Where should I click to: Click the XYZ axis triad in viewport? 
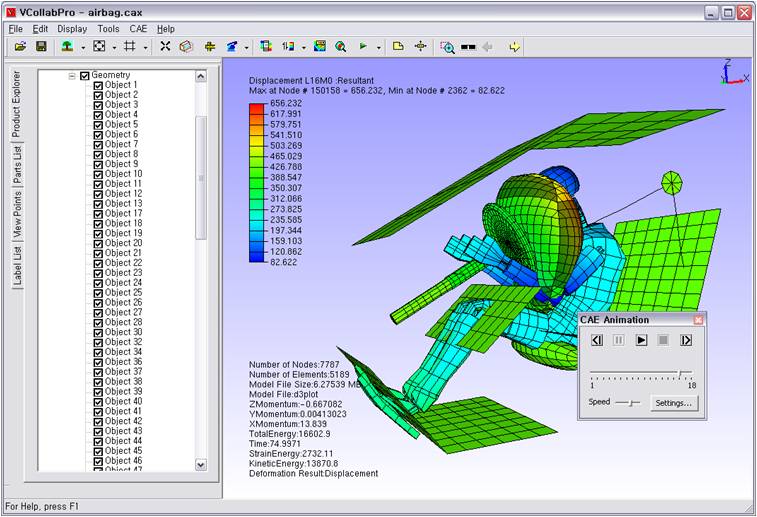[735, 72]
